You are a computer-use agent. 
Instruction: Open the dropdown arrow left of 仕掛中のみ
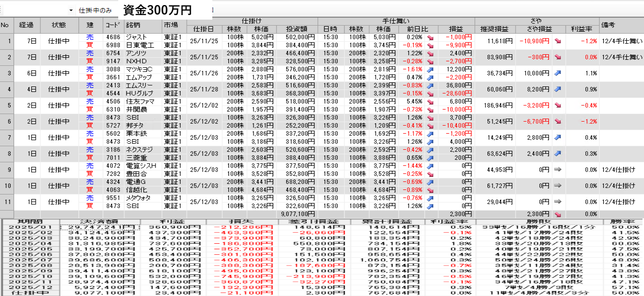[70, 11]
